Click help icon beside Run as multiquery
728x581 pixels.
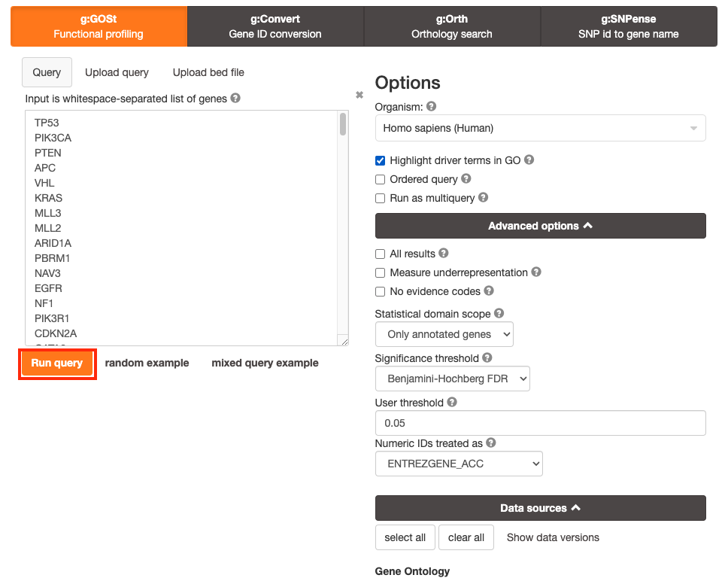484,198
